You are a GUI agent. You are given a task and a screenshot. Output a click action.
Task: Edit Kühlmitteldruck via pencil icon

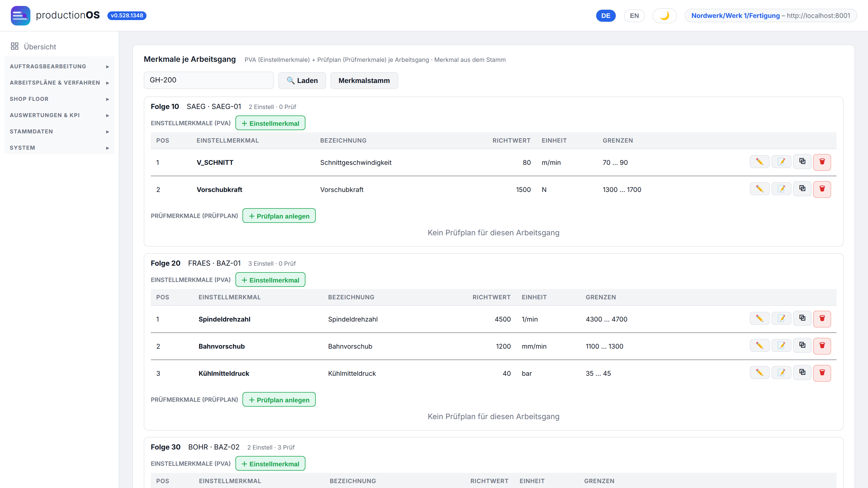coord(759,373)
